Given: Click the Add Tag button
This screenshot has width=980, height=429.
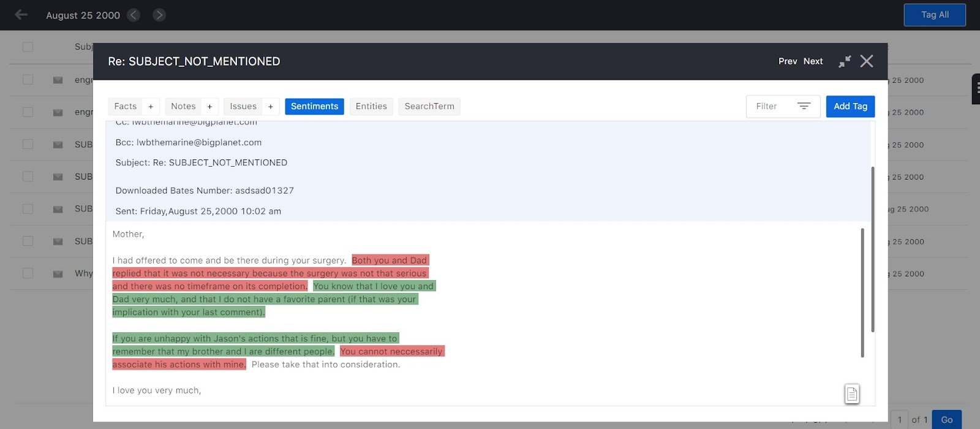Looking at the screenshot, I should pyautogui.click(x=850, y=107).
